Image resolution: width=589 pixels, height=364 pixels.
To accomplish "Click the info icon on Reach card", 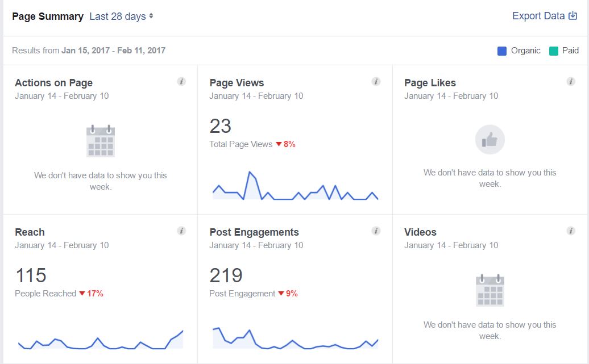I will click(181, 231).
